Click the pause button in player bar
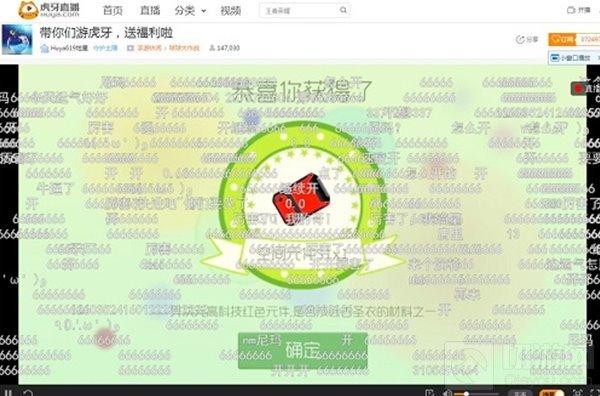 click(x=8, y=393)
